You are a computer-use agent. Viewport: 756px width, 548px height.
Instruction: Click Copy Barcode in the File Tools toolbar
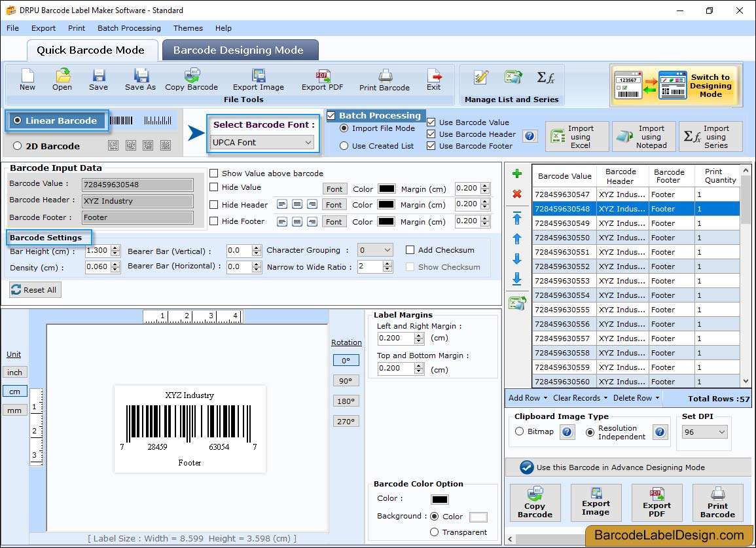pyautogui.click(x=191, y=80)
